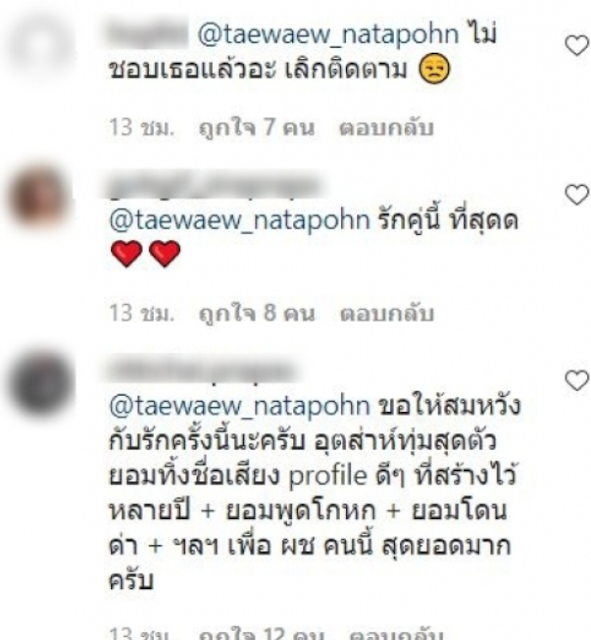Screen dimensions: 591x640
Task: Like the long comment mentioning profile
Action: coord(577,380)
